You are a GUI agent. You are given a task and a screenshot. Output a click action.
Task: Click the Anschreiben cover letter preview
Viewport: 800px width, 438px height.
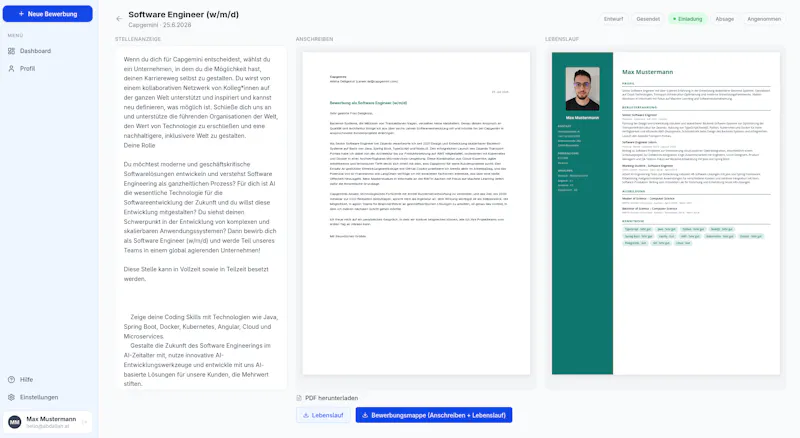(416, 213)
